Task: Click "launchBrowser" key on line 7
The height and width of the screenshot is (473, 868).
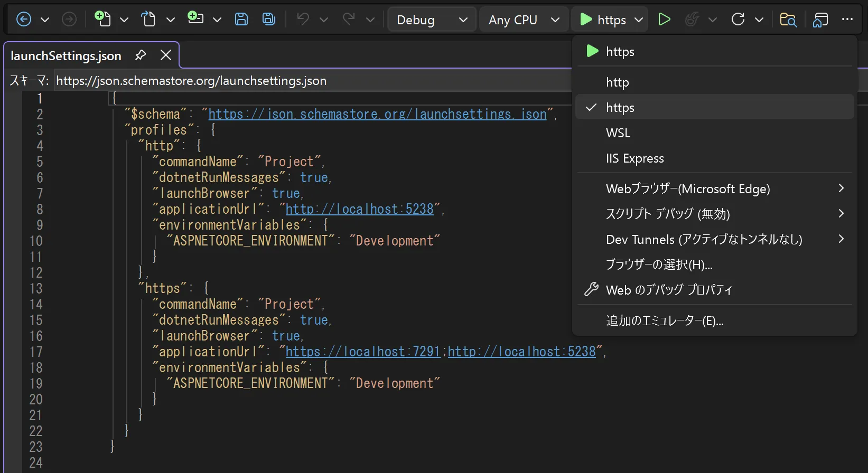Action: click(x=204, y=193)
